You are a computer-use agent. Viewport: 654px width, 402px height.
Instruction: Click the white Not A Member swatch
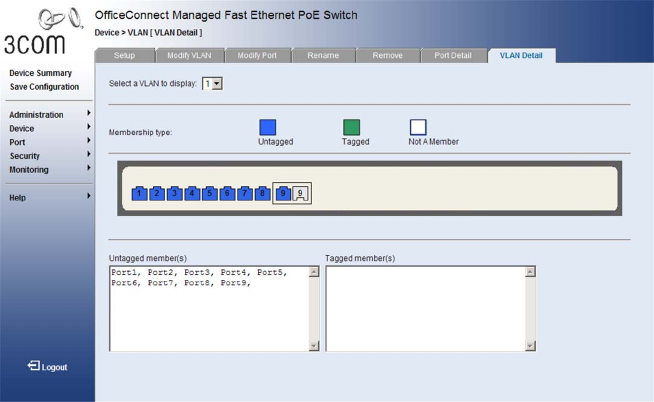point(418,127)
